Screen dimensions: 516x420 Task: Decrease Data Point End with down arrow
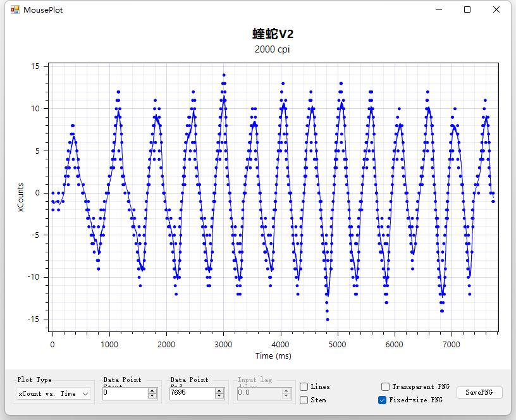[x=219, y=396]
